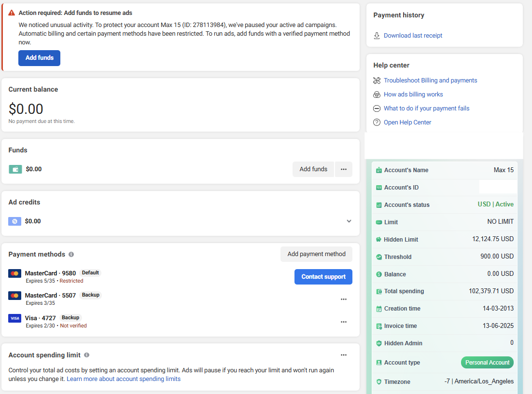The image size is (532, 394).
Task: Open What to do if your payment fails
Action: [x=426, y=108]
